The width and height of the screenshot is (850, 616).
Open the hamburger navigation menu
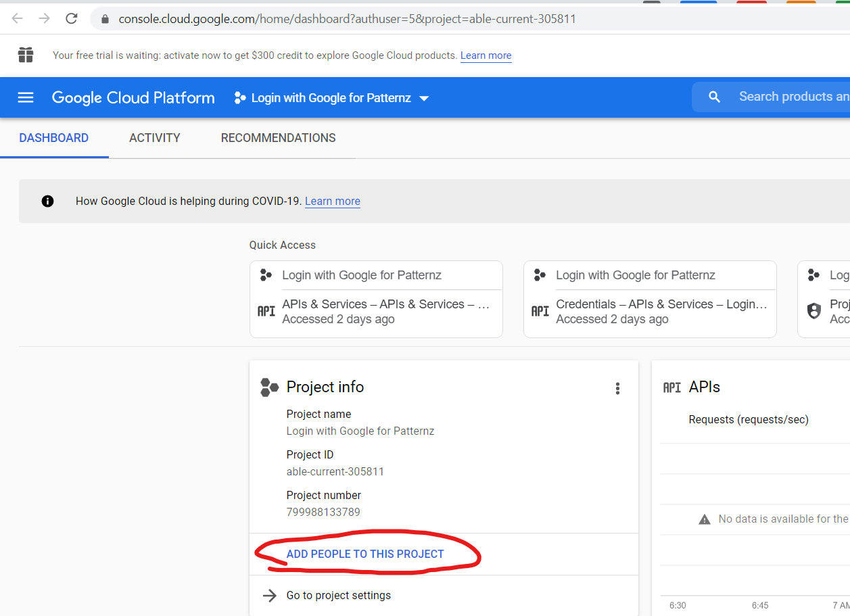point(26,98)
